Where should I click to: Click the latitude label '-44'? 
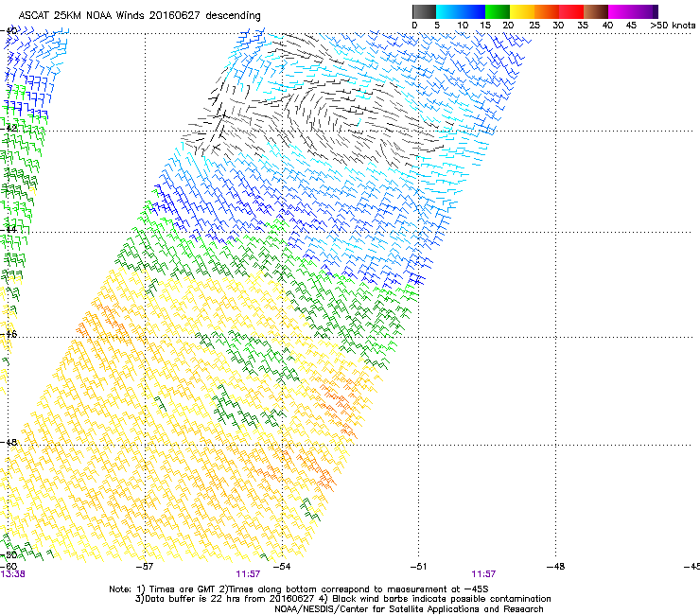[x=9, y=229]
